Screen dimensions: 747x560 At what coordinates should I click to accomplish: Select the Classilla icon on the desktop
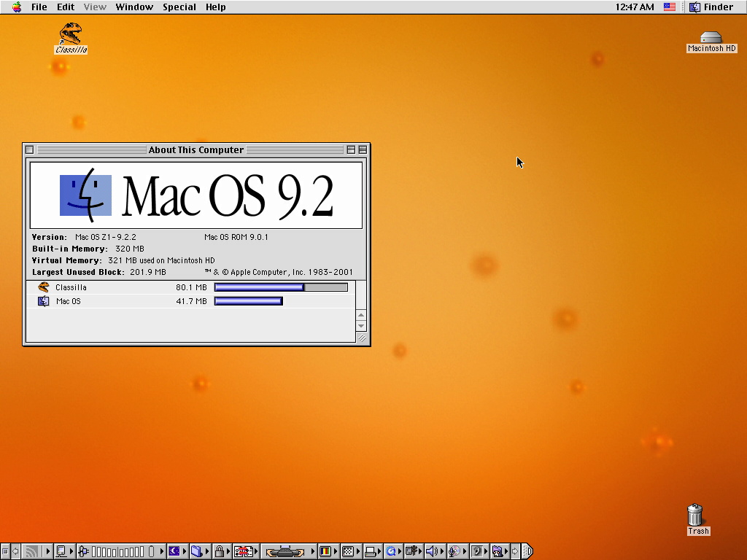click(71, 34)
